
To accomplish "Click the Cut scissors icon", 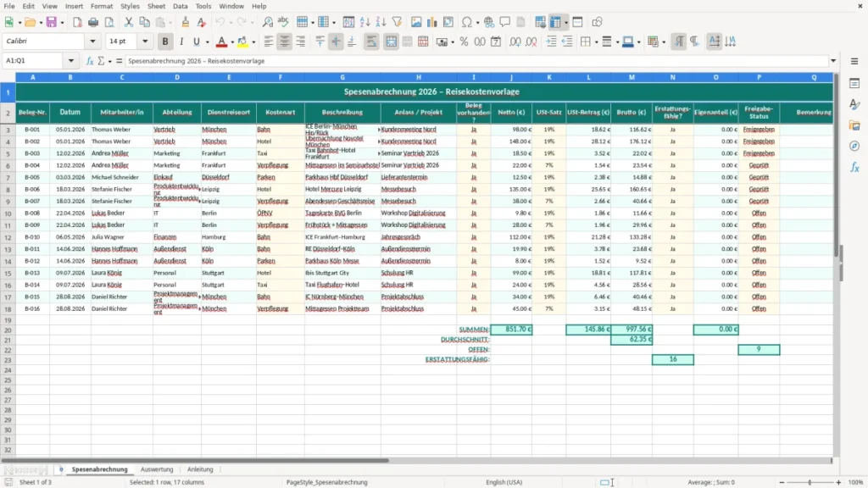I will 129,22.
